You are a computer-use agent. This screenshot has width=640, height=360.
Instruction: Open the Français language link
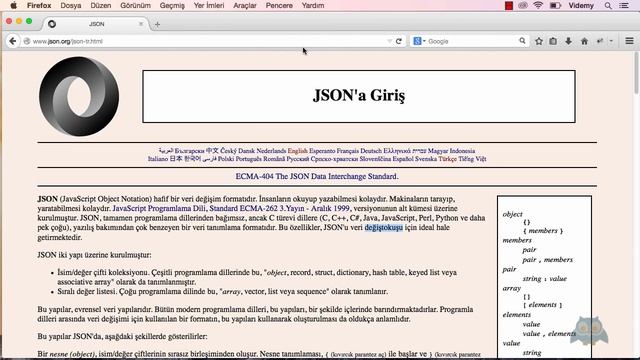click(x=347, y=151)
